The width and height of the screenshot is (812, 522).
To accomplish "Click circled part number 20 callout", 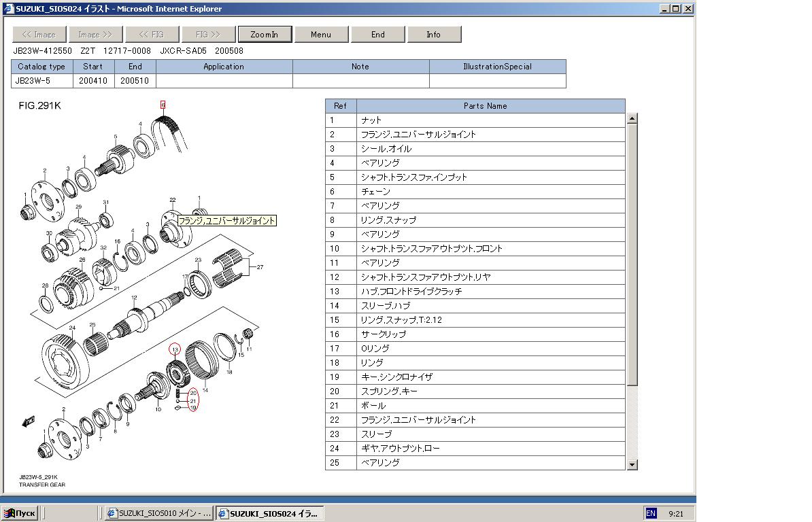I will click(193, 393).
